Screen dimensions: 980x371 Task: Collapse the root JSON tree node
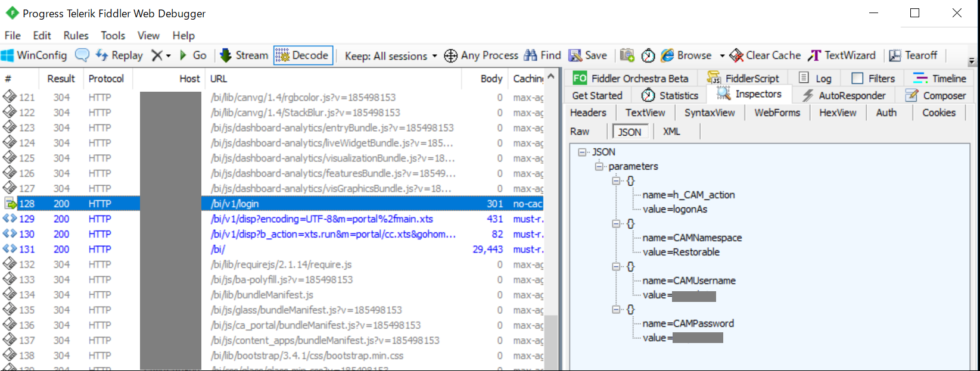582,152
